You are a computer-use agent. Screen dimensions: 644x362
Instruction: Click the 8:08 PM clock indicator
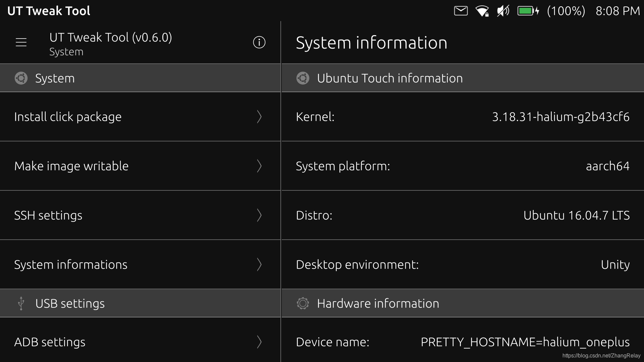618,11
